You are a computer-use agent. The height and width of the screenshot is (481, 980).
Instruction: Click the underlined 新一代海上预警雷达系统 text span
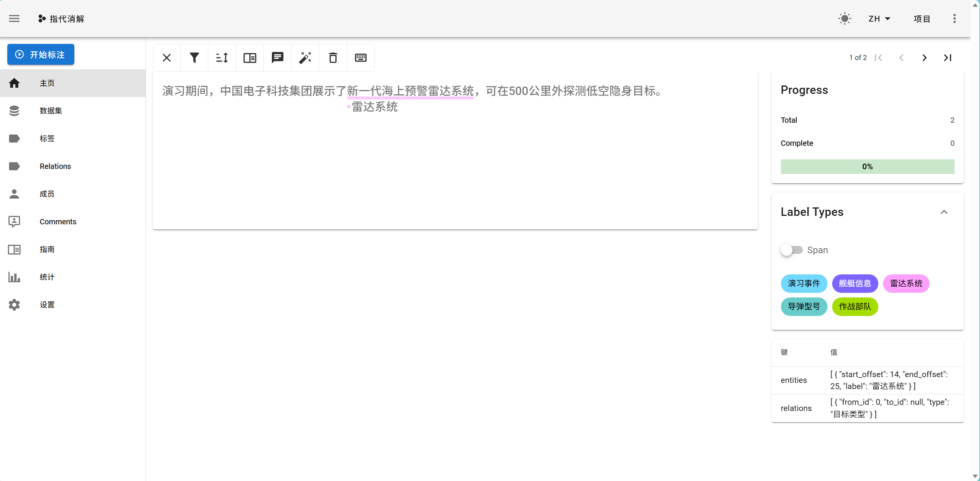pyautogui.click(x=410, y=91)
